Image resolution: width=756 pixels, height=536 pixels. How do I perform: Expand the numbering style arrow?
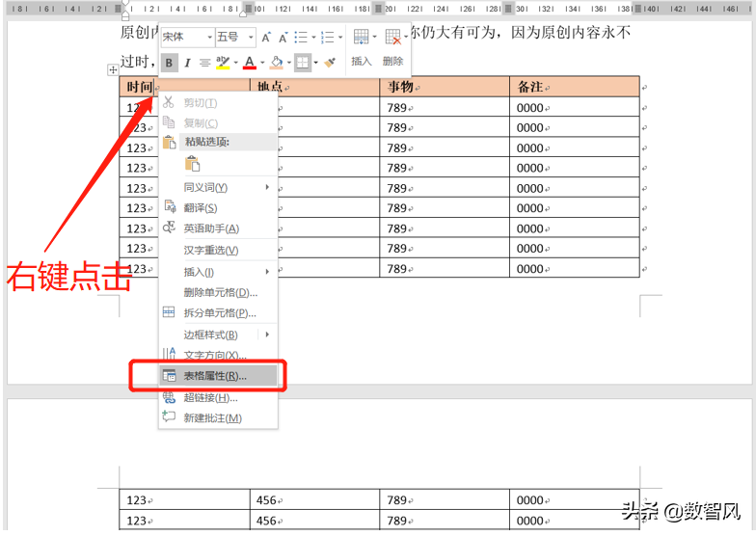[x=339, y=37]
